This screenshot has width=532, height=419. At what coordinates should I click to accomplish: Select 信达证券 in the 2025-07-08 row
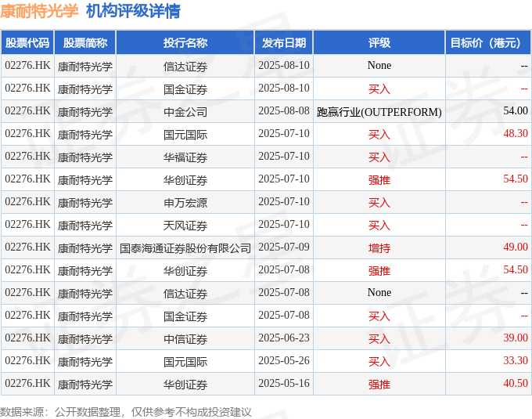coord(185,294)
